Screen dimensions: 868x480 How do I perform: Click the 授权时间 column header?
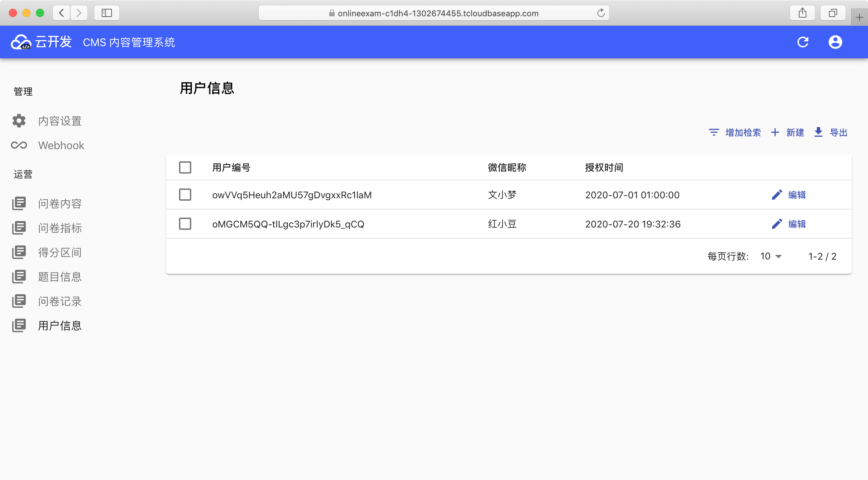(604, 167)
